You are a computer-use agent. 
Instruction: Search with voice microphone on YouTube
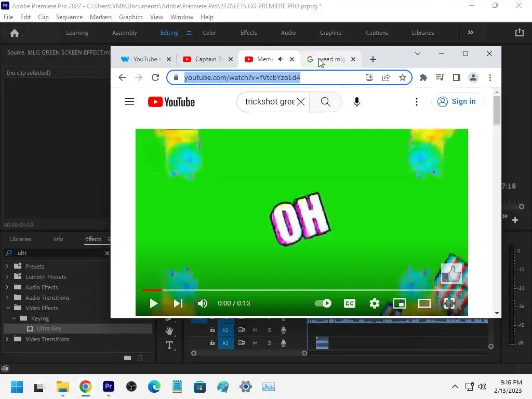pyautogui.click(x=356, y=102)
